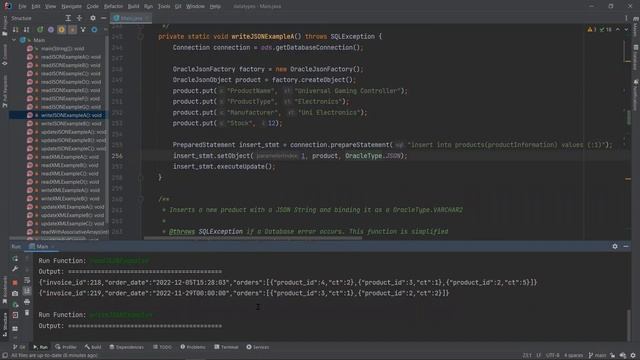Viewport: 640px width, 360px height.
Task: Toggle show fields filter
Action: point(61,29)
